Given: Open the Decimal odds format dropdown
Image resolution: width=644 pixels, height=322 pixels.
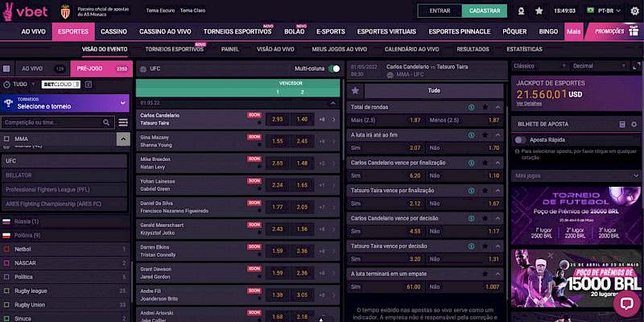Looking at the screenshot, I should click(599, 66).
